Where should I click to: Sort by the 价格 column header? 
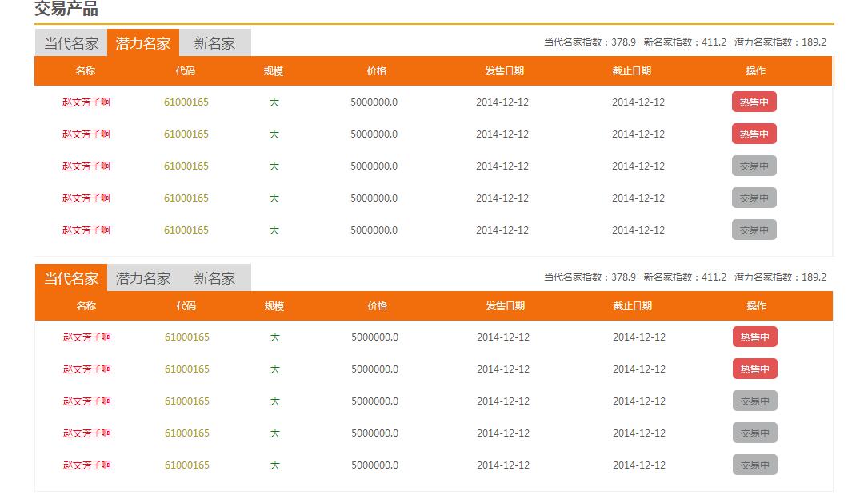pyautogui.click(x=377, y=70)
